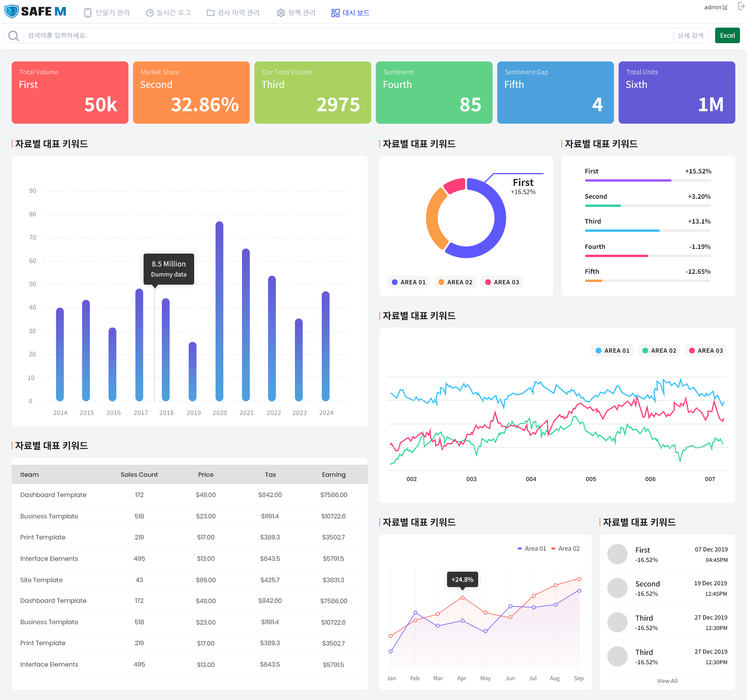Click the First progress bar +15.52%
747x700 pixels.
tap(648, 180)
